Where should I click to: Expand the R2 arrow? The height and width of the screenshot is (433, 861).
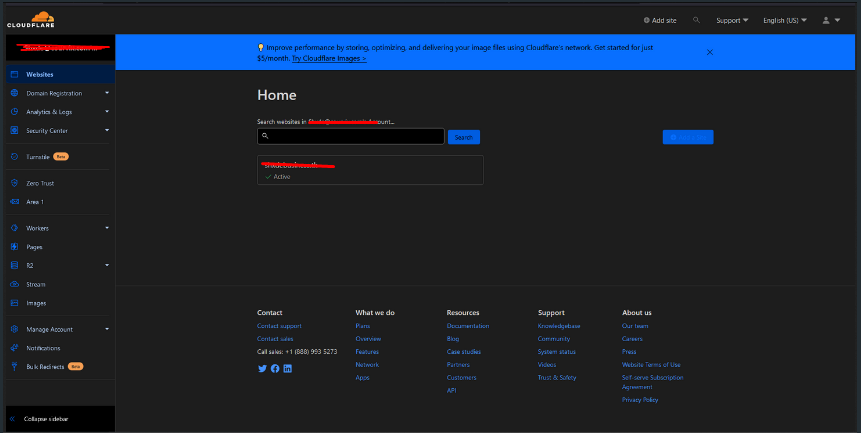(107, 266)
